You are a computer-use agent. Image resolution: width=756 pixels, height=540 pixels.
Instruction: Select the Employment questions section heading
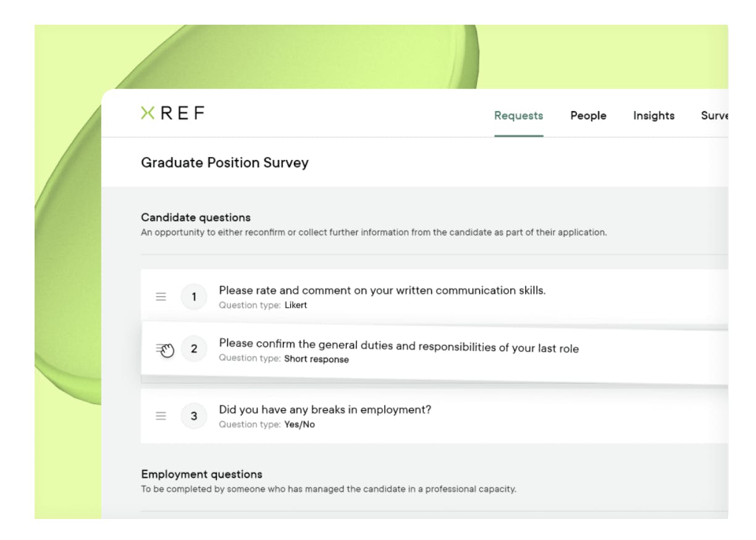pos(201,475)
